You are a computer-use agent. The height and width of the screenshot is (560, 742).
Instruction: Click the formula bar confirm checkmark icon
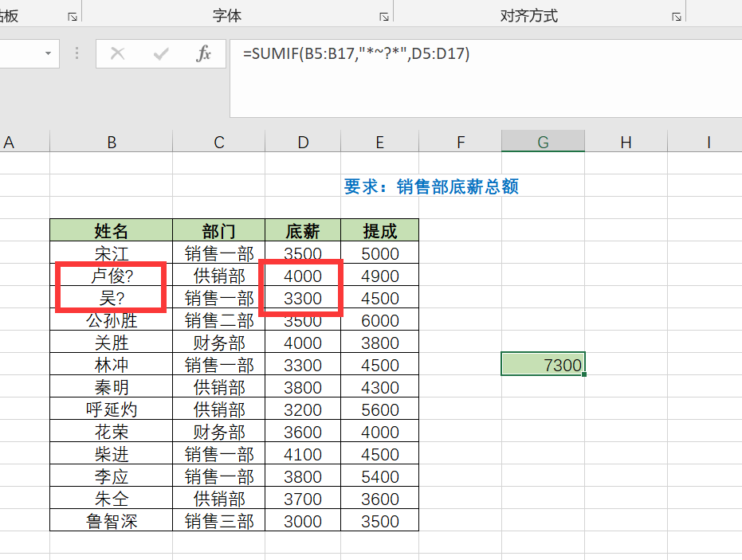tap(161, 53)
